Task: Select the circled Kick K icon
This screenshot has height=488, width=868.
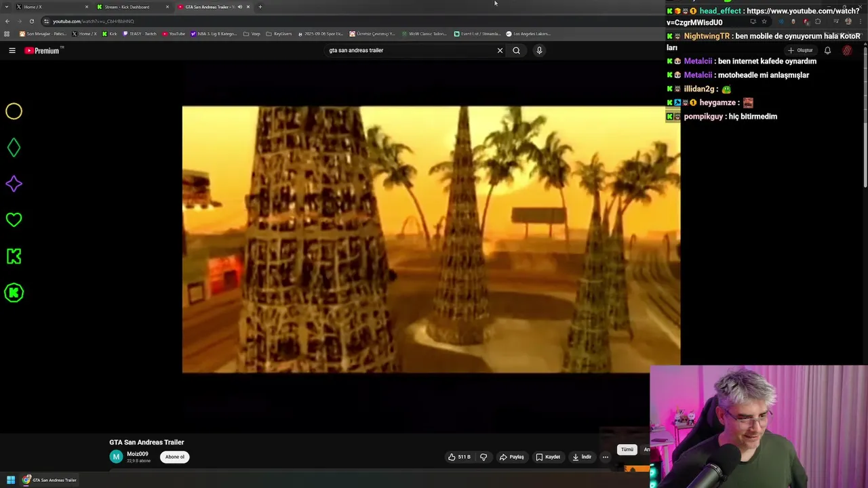Action: [x=14, y=293]
